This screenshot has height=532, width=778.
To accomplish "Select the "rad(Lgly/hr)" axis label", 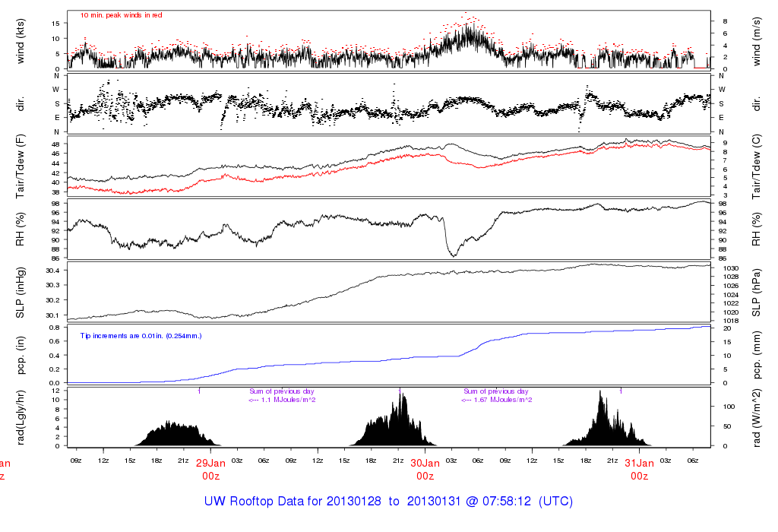I will [x=21, y=417].
